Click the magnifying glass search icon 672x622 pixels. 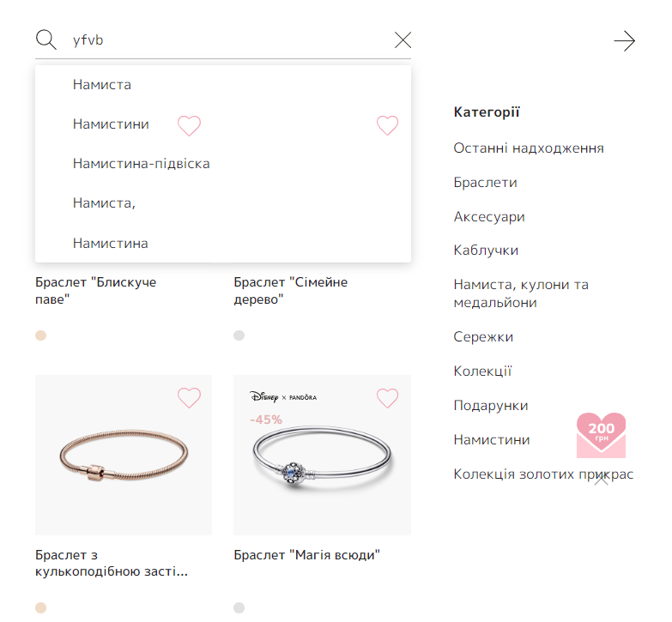(45, 39)
